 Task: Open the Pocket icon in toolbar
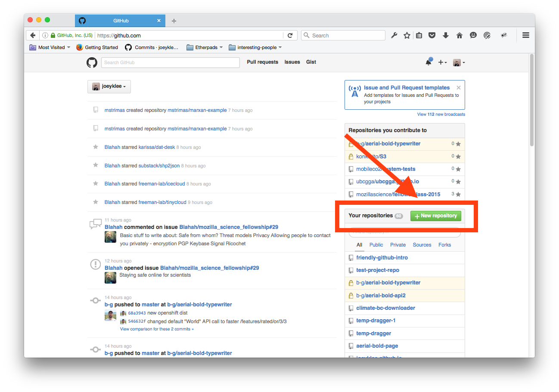[x=432, y=36]
